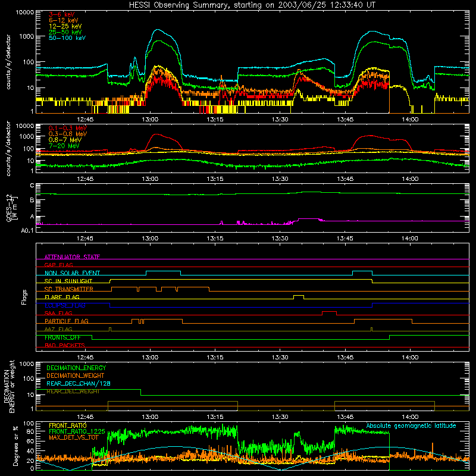Click the Absolute geomagnetic latitude label
Screen dimensions: 476x476
[x=411, y=425]
